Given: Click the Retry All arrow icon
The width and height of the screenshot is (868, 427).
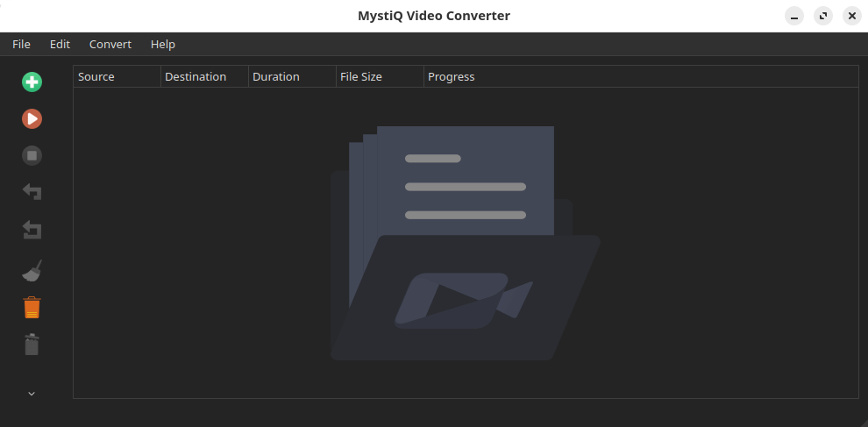Looking at the screenshot, I should [32, 230].
